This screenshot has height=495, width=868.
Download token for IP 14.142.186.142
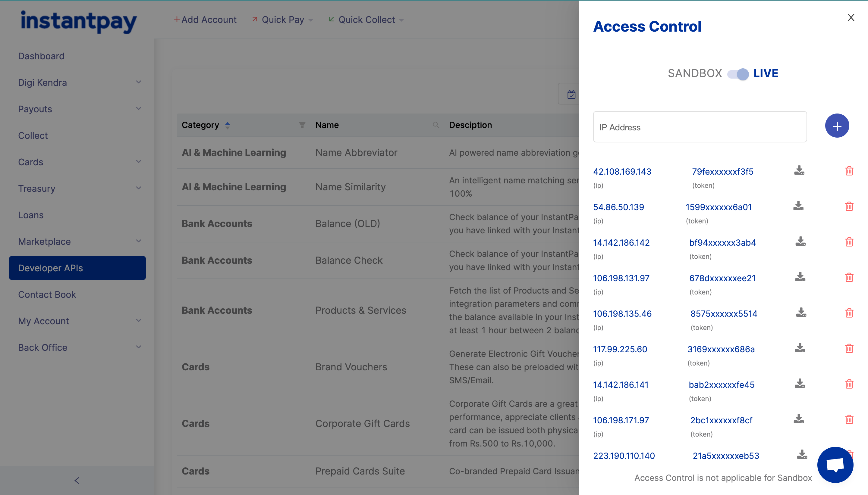point(800,241)
